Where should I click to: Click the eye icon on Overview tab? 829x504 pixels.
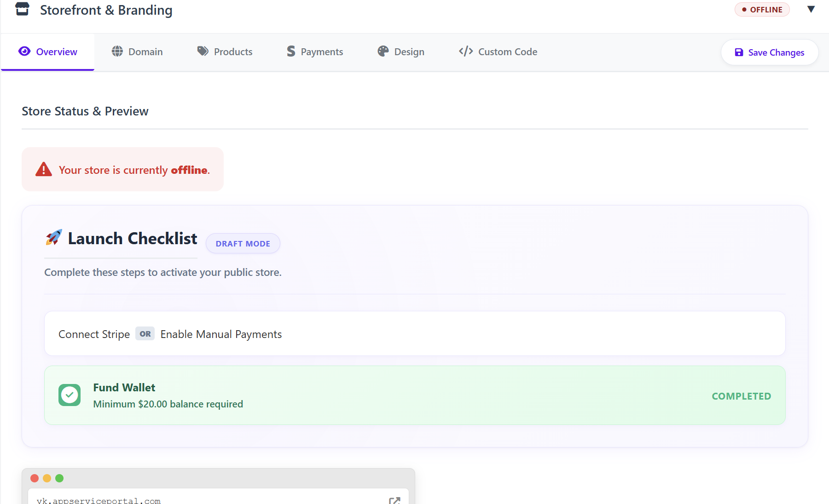point(24,51)
